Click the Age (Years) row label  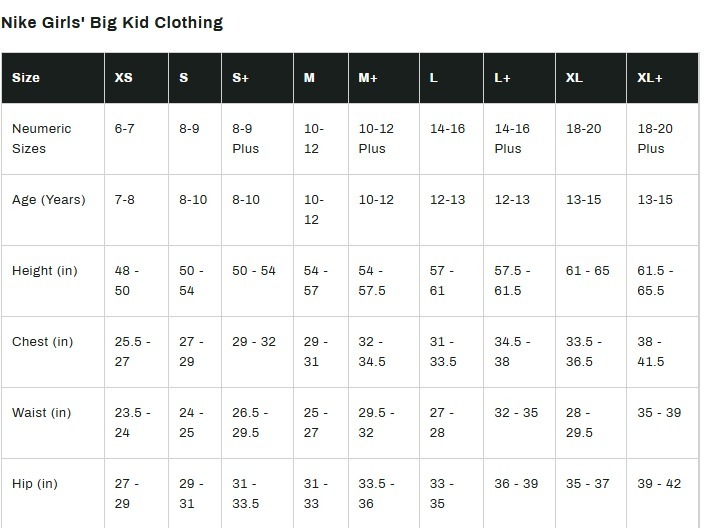[x=49, y=200]
